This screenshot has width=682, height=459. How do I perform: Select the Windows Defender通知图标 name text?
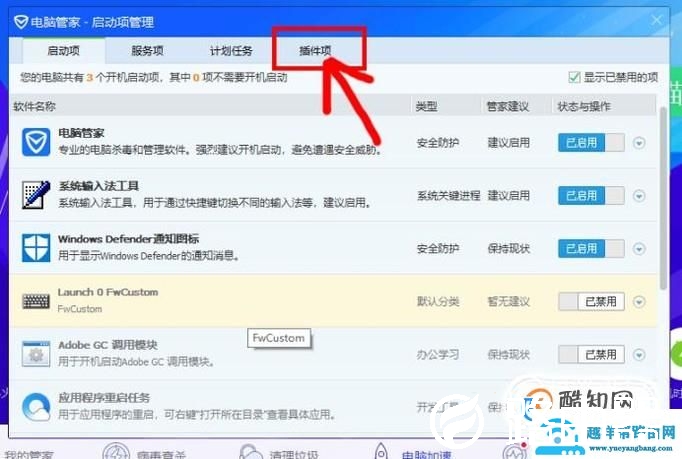pos(129,239)
